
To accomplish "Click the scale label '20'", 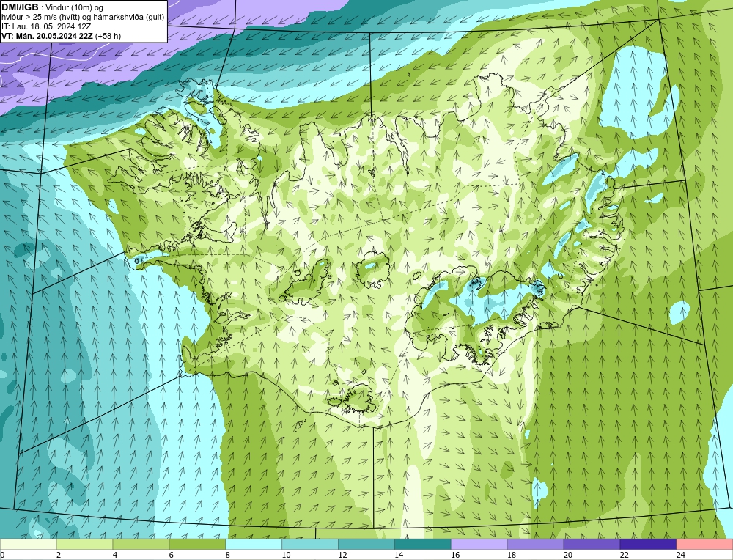I will pyautogui.click(x=568, y=555).
